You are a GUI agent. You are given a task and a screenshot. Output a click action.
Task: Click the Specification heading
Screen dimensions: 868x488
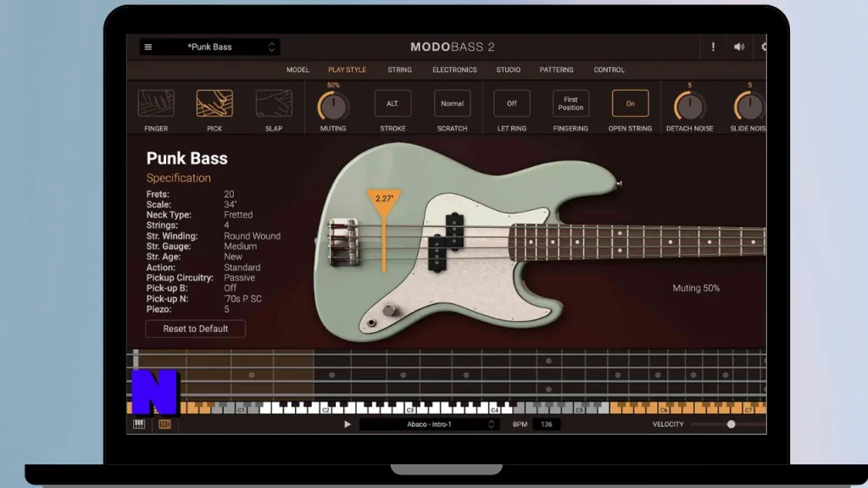click(178, 178)
